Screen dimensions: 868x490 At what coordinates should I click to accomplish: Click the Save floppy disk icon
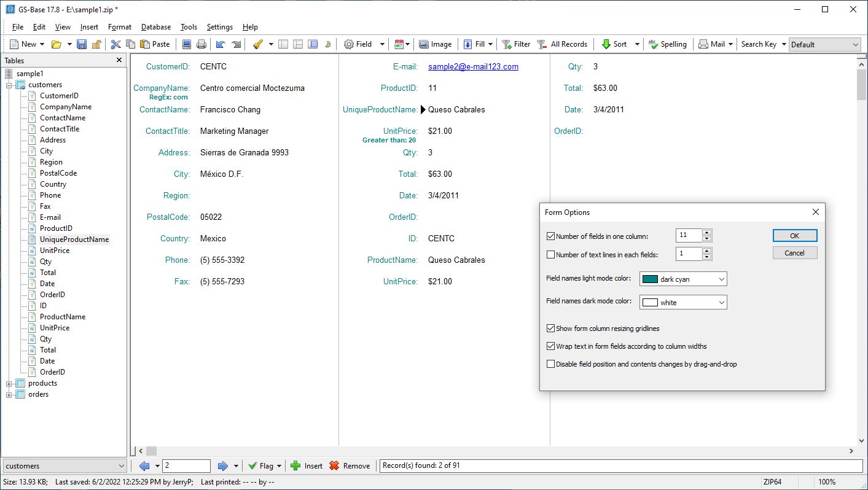[82, 44]
